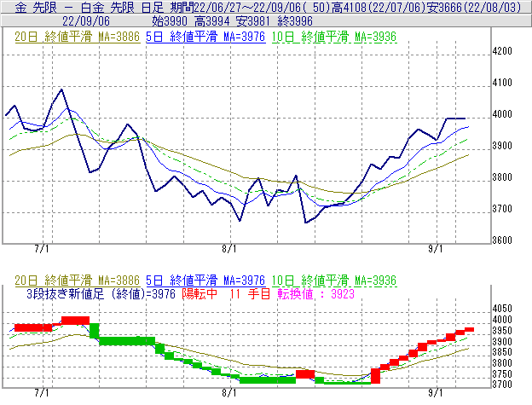Click the high value 高4108(22/07/06)

[x=379, y=7]
